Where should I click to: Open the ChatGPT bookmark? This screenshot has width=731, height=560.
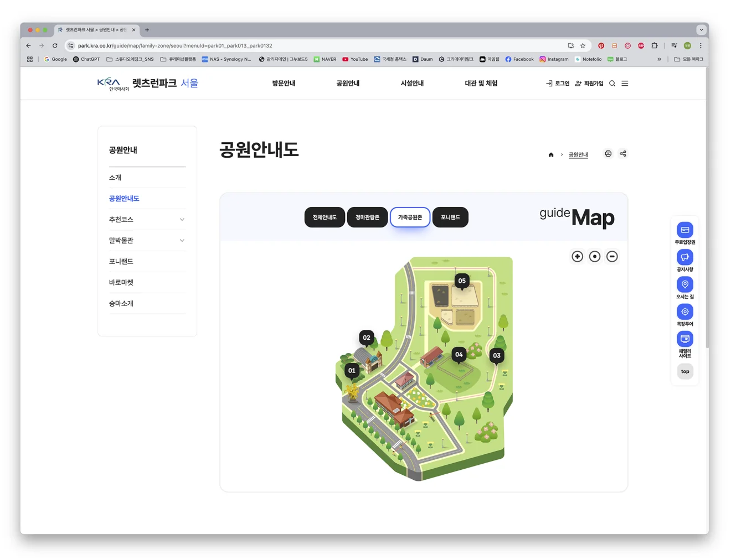(86, 59)
